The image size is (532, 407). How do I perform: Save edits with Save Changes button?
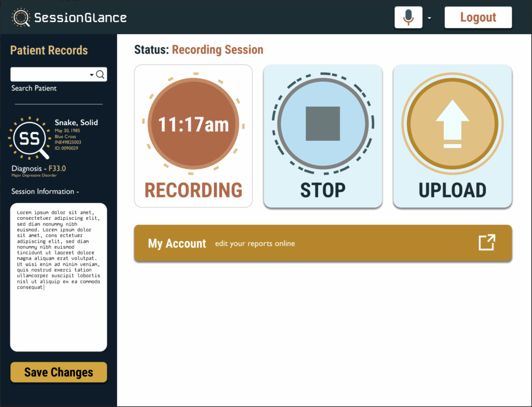pyautogui.click(x=59, y=372)
